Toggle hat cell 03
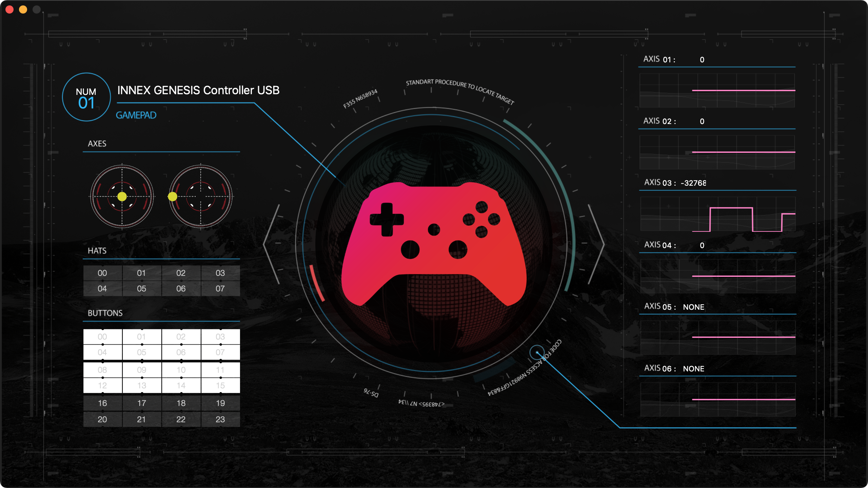Screen dimensions: 868x488 (220, 273)
